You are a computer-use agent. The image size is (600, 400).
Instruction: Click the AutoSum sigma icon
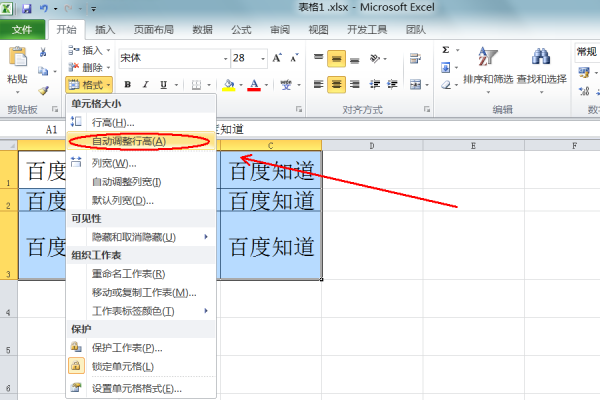coord(445,50)
